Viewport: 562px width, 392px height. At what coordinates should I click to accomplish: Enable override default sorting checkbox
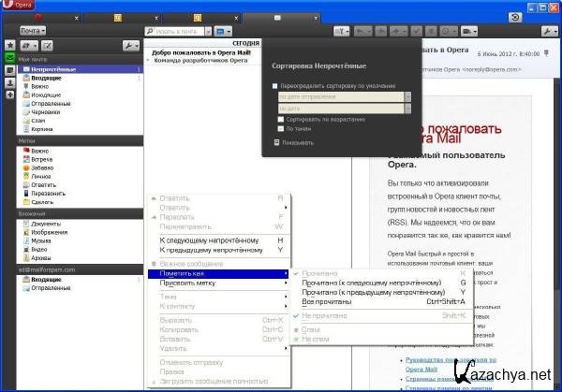[x=274, y=85]
